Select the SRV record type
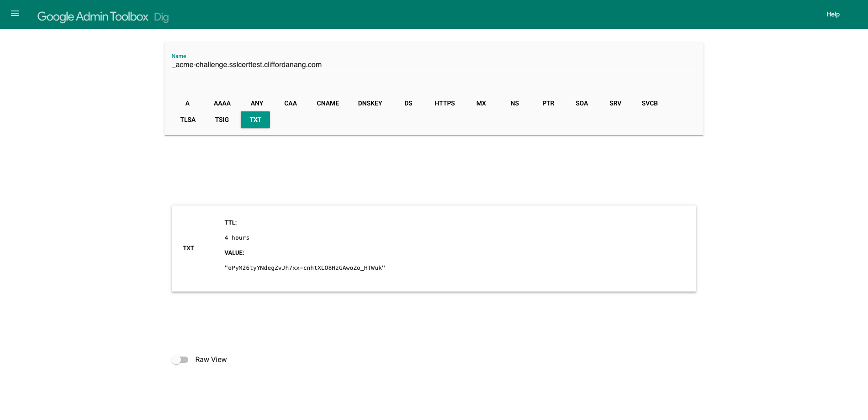This screenshot has width=868, height=420. [615, 103]
